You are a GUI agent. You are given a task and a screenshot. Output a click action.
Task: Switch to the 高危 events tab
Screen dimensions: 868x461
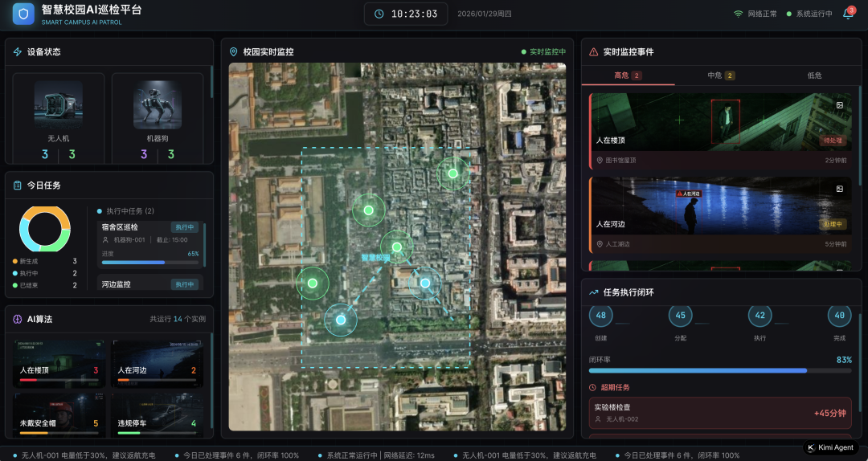(628, 75)
